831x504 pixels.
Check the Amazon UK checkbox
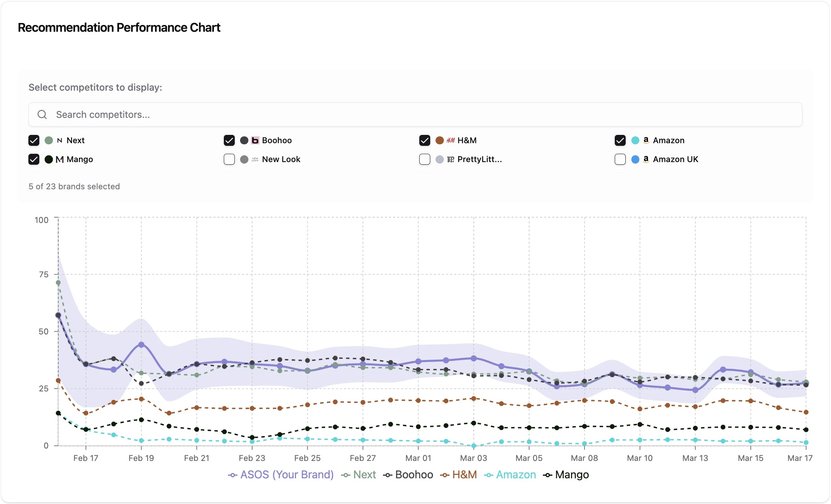click(x=620, y=159)
